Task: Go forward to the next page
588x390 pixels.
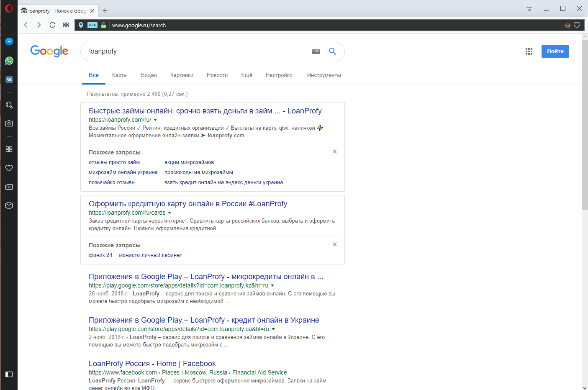Action: pyautogui.click(x=39, y=25)
